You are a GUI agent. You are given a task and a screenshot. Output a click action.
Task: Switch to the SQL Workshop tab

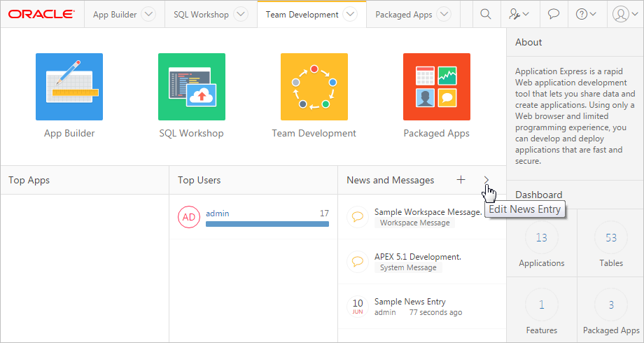tap(201, 14)
